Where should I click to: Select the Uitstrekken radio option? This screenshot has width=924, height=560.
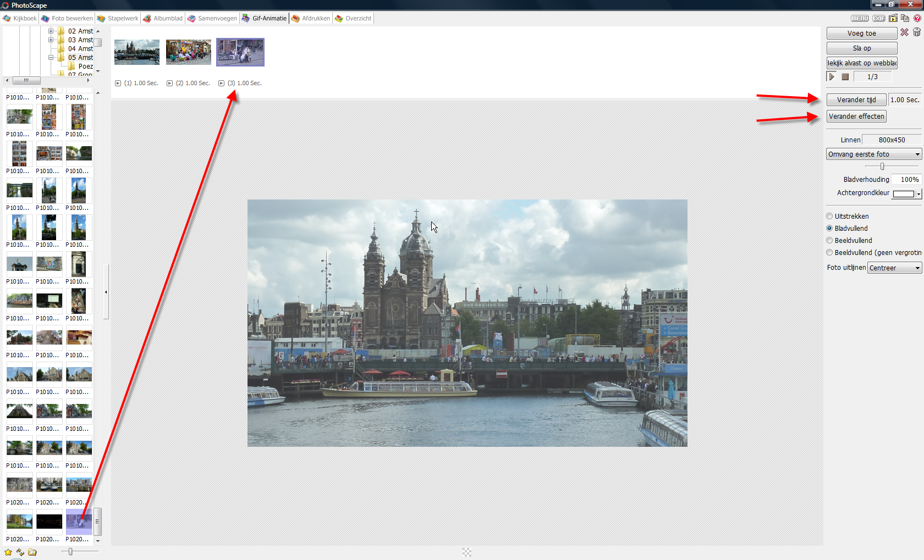coord(829,216)
